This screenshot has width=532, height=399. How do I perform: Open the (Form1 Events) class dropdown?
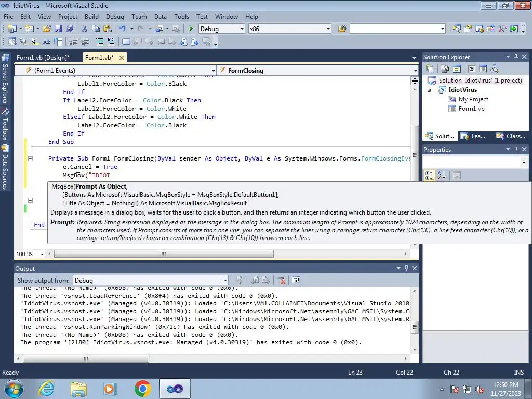(213, 71)
